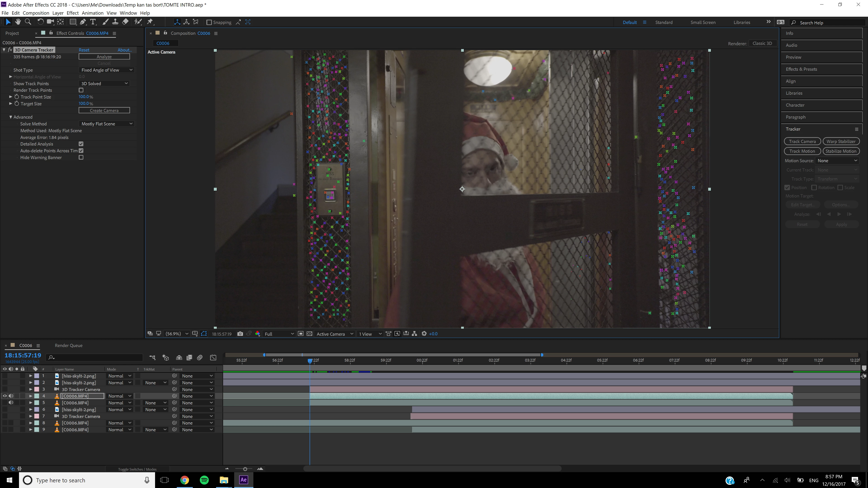Open Spotify from the Windows taskbar
The height and width of the screenshot is (488, 868).
tap(204, 480)
